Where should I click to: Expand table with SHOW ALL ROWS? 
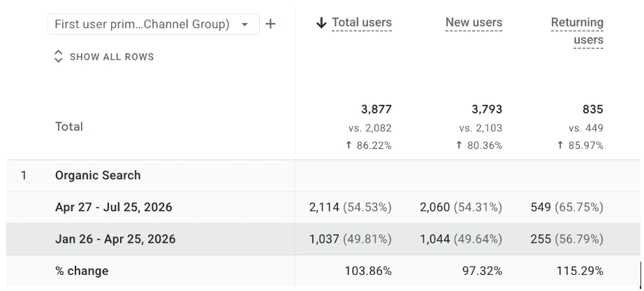click(x=104, y=57)
